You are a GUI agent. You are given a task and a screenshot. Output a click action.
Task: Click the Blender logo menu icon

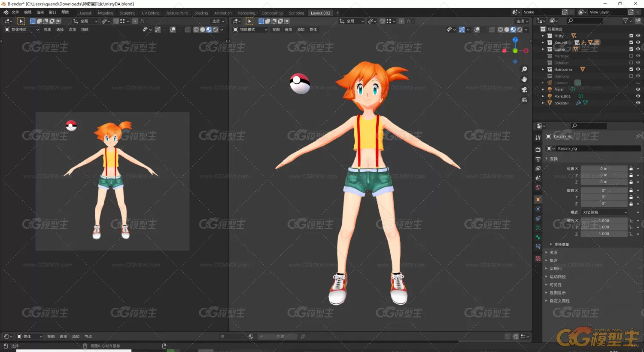(x=6, y=12)
